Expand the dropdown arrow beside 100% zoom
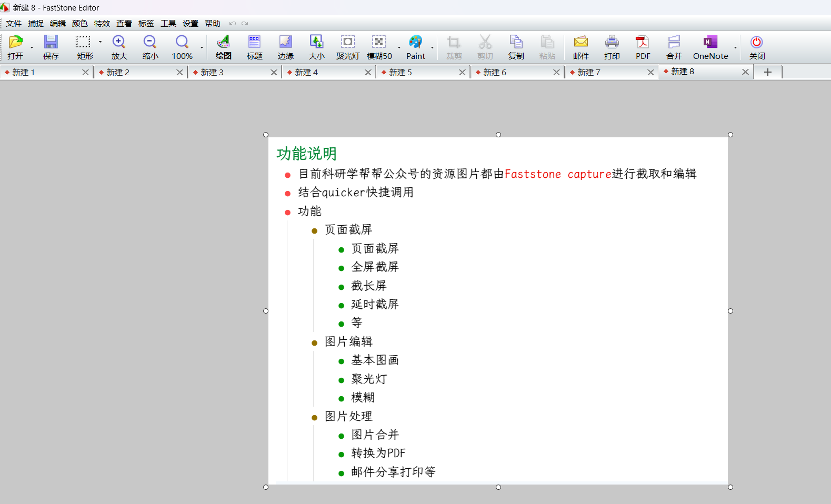 [202, 48]
